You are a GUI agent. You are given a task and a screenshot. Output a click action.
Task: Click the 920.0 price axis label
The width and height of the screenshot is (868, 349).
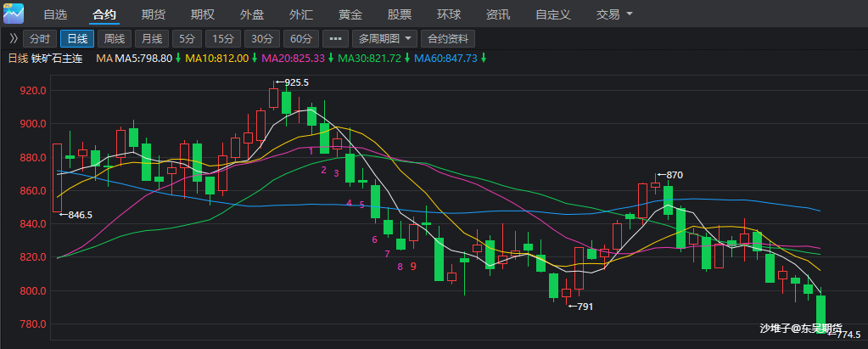tap(32, 91)
